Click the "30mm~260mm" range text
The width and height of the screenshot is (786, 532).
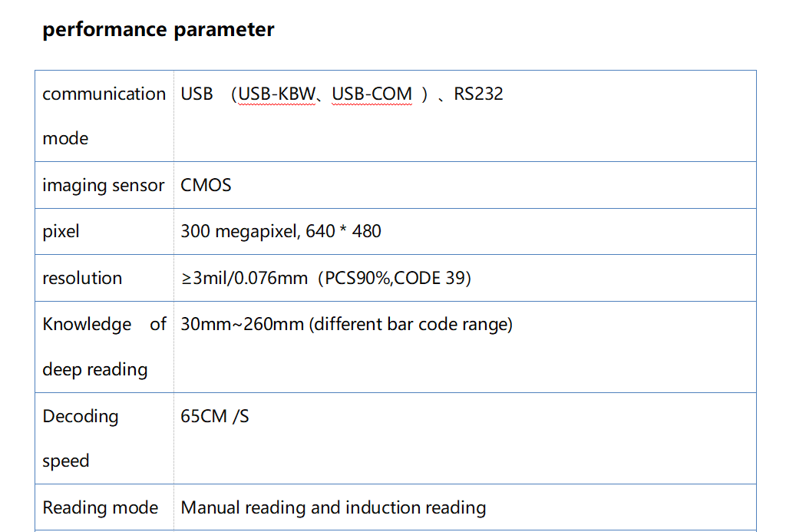(243, 324)
